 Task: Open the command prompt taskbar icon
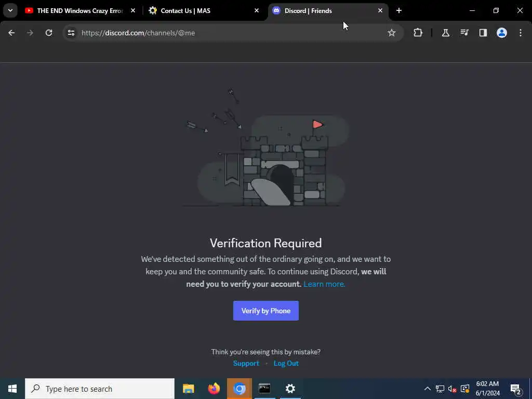coord(264,389)
